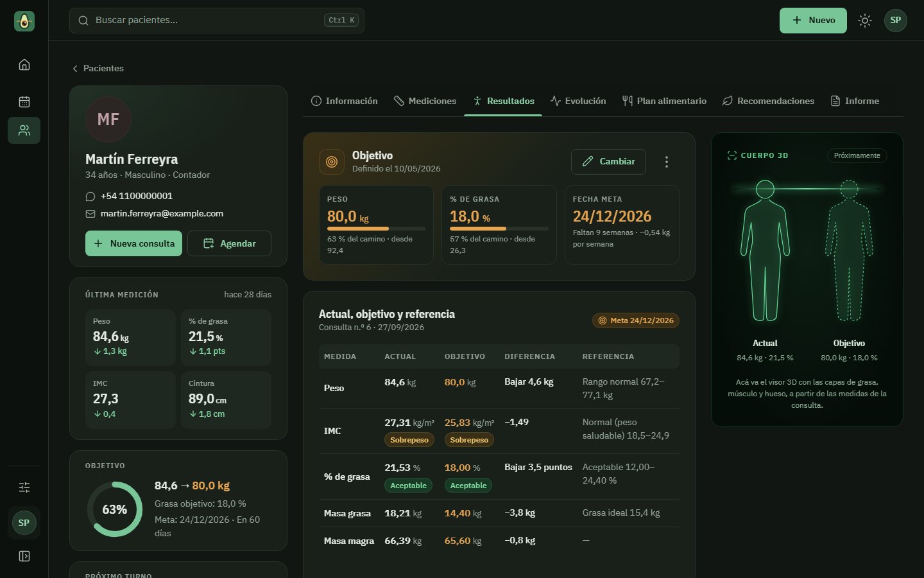Click the Sobrepeso badge under 27,31 kg/m²

tap(409, 440)
